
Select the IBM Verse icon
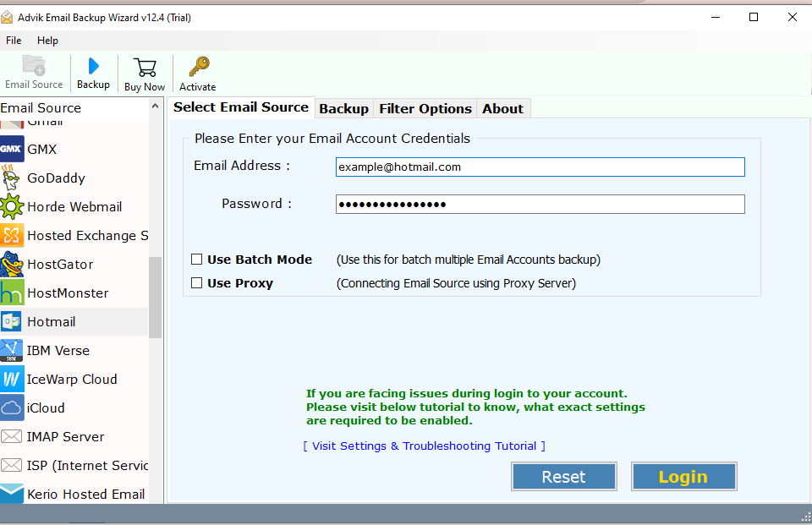point(11,350)
